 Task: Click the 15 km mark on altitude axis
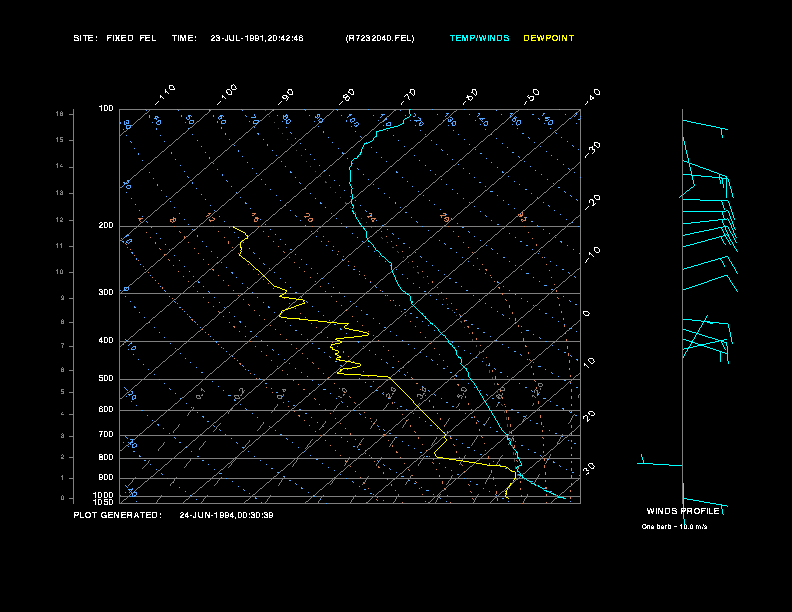(x=60, y=140)
